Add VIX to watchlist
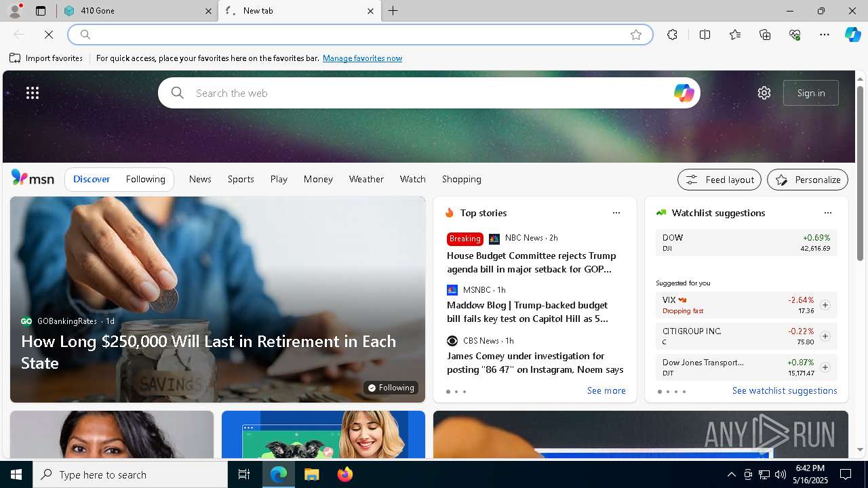Viewport: 868px width, 488px height. pos(825,305)
